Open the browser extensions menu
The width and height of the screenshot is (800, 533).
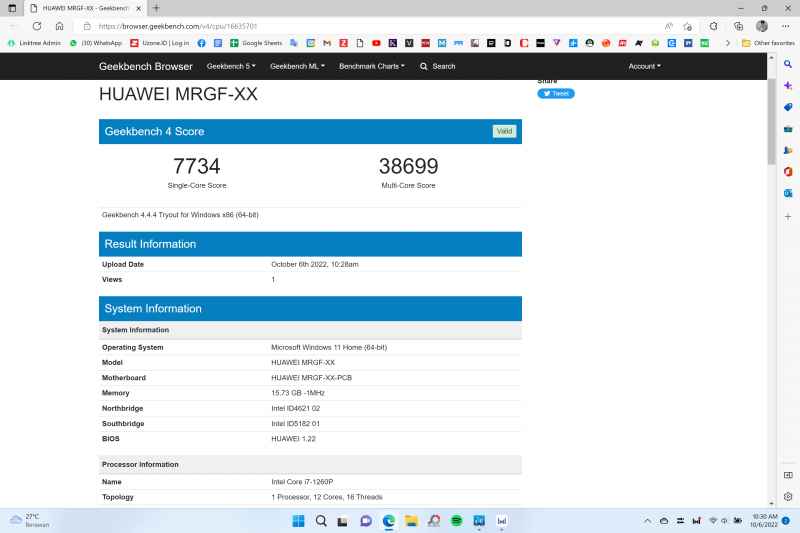713,26
